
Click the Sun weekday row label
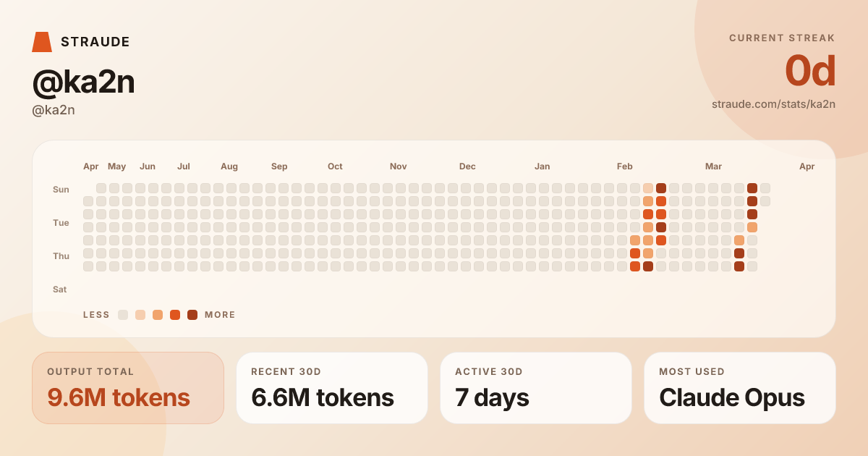click(61, 190)
